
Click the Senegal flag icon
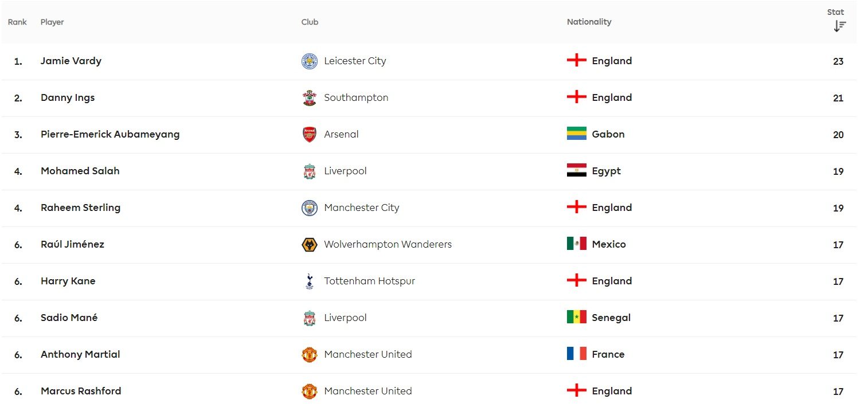click(x=576, y=318)
